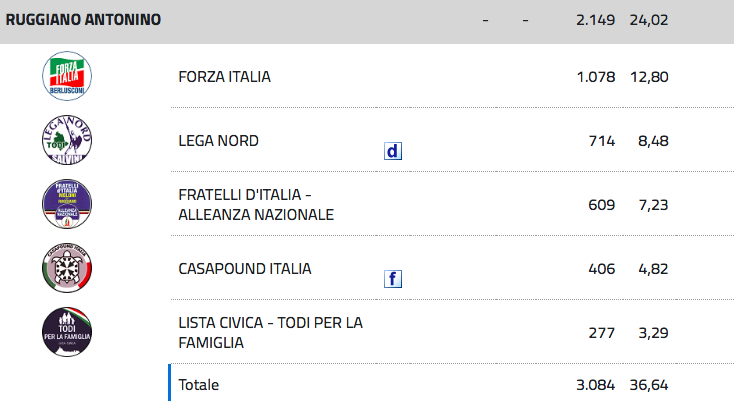Click total votes figure 3.084
Image resolution: width=734 pixels, height=401 pixels.
595,385
